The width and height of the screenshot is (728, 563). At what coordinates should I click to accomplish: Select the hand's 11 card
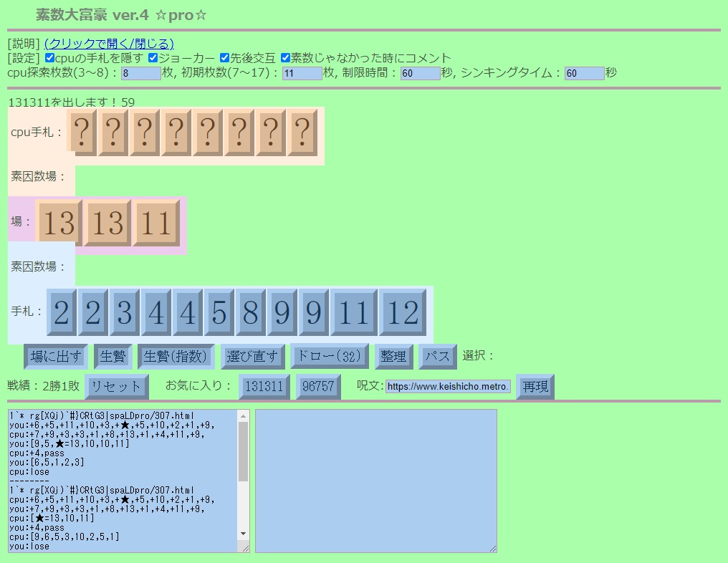click(354, 312)
